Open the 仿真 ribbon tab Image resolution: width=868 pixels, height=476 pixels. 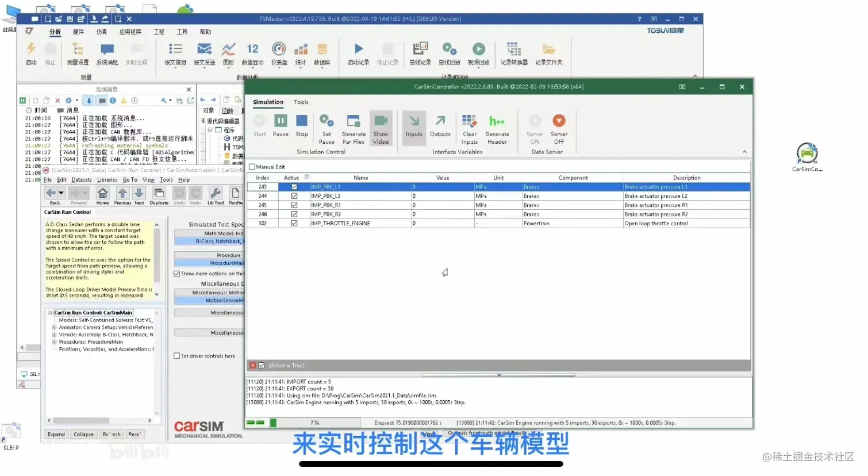tap(102, 32)
